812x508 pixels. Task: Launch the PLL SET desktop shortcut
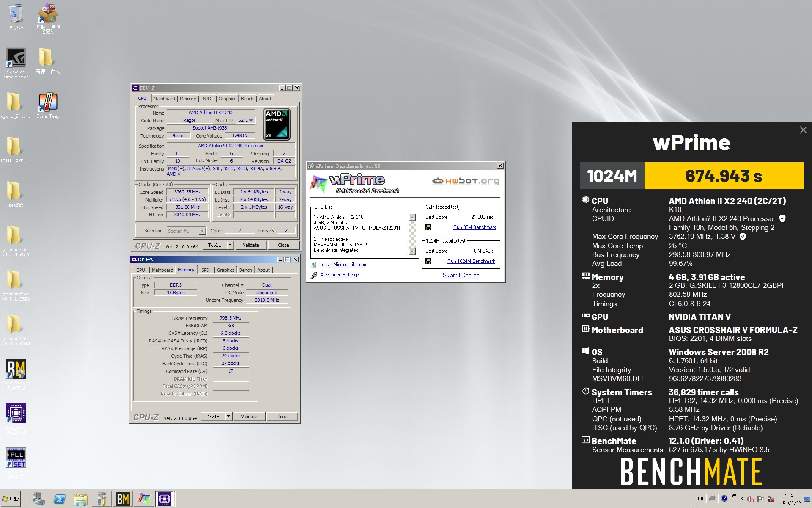point(16,463)
